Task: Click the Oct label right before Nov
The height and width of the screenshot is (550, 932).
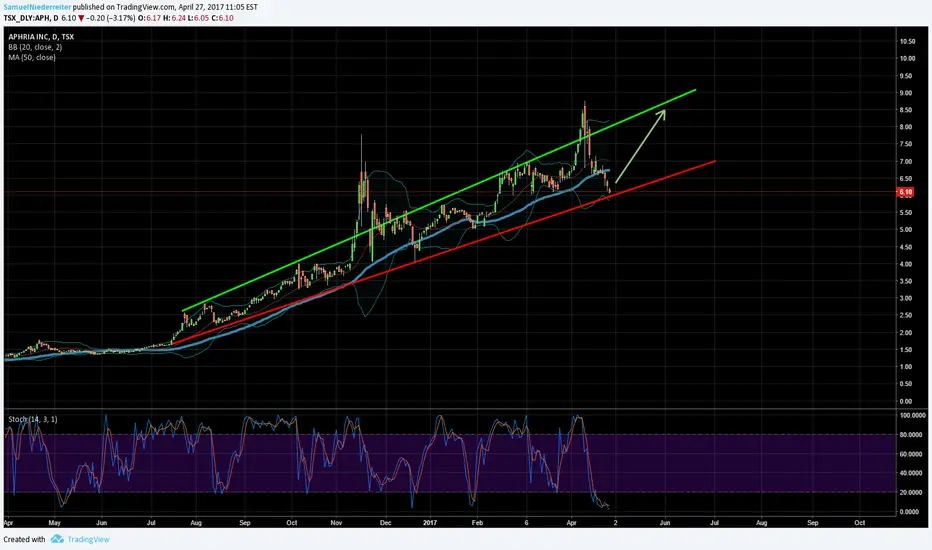Action: pos(291,523)
